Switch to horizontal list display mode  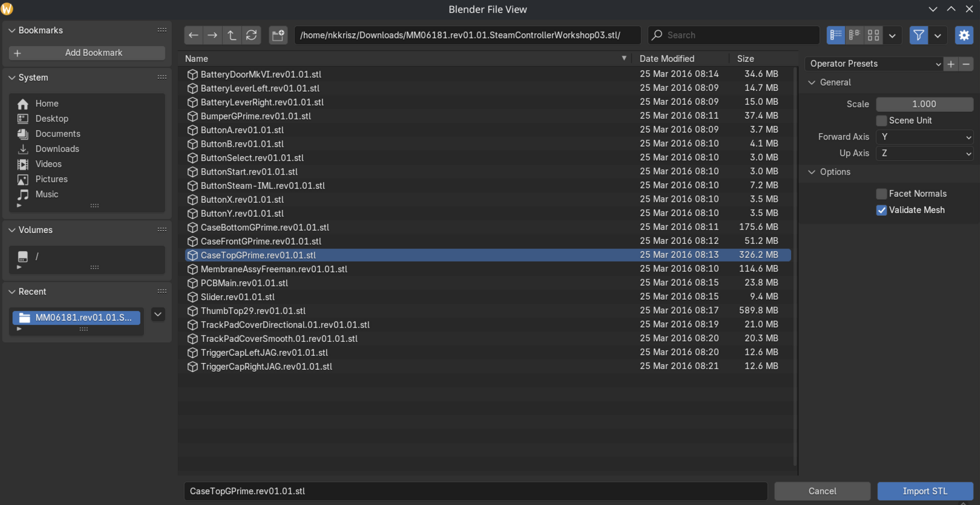854,35
